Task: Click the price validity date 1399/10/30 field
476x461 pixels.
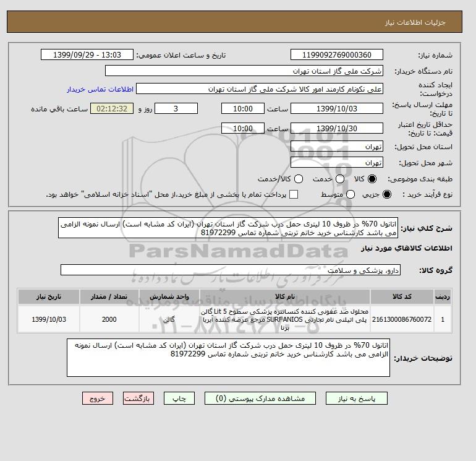Action: pos(337,128)
